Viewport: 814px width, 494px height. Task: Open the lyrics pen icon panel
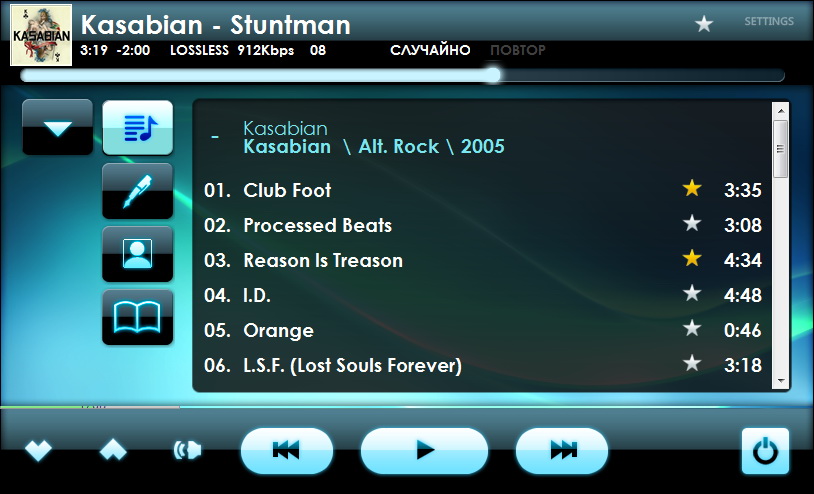[138, 191]
